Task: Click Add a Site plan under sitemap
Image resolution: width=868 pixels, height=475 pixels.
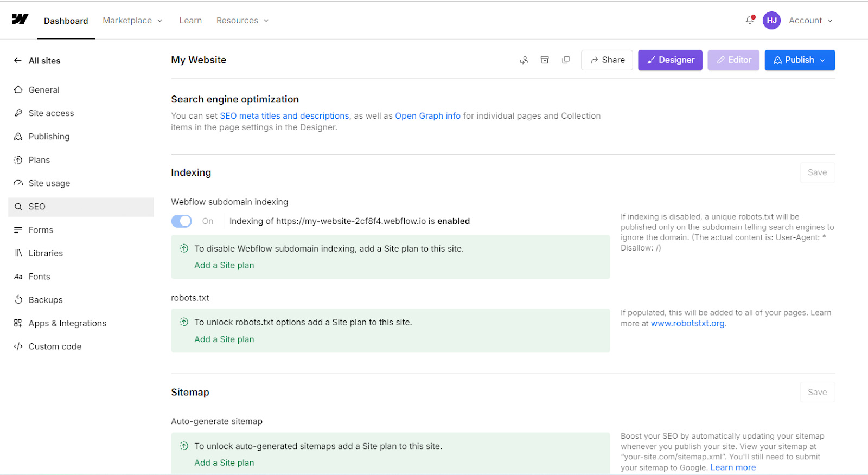Action: 224,463
